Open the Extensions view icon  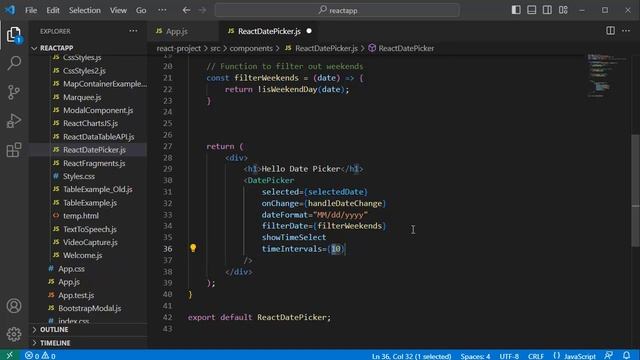point(14,150)
